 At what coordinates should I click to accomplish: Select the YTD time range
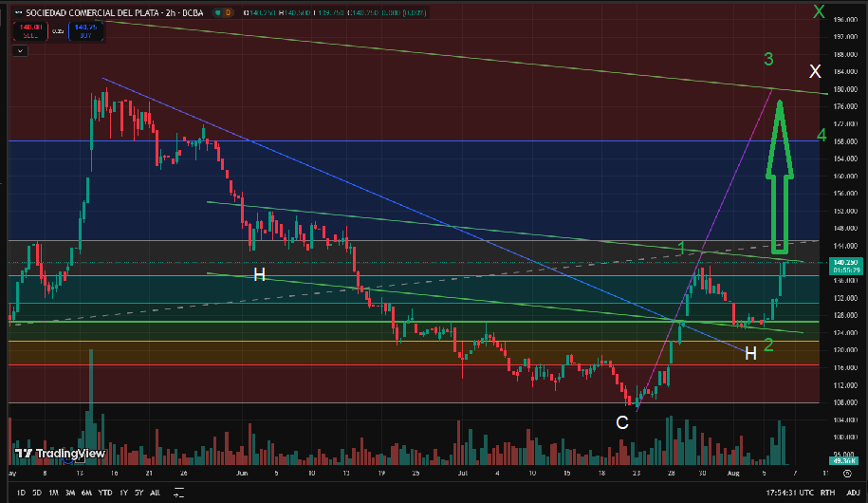tap(105, 493)
